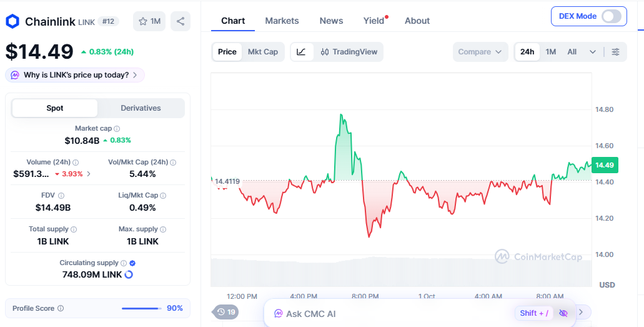Viewport: 644px width, 327px height.
Task: Click the CMC AI icon beside price question
Action: click(15, 75)
